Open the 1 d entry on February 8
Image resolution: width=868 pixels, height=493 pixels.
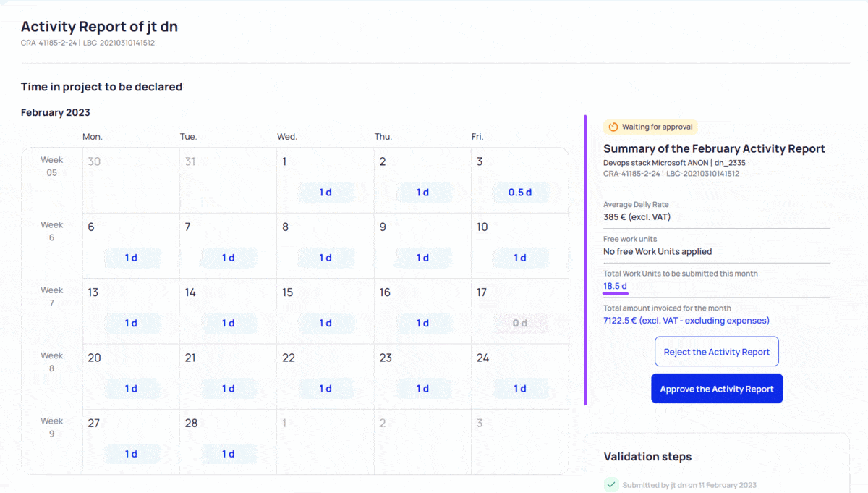[x=325, y=258]
